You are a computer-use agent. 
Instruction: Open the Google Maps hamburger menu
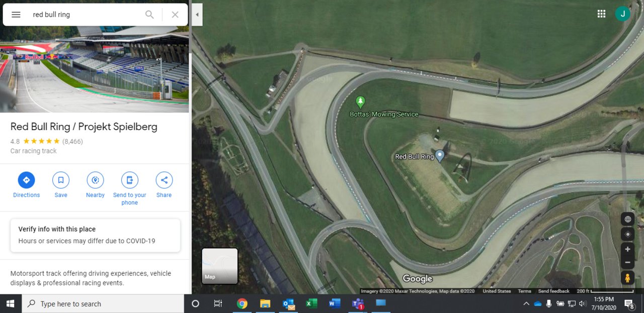[16, 15]
